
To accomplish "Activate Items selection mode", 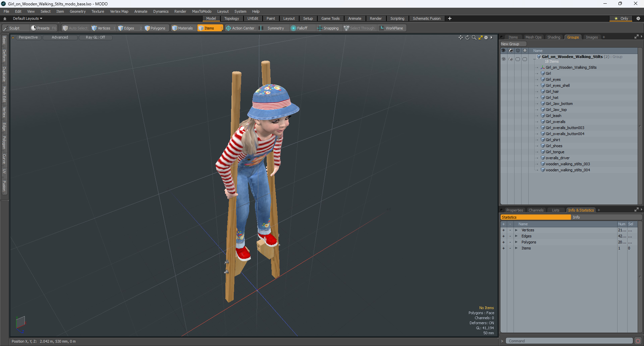I will coord(210,28).
